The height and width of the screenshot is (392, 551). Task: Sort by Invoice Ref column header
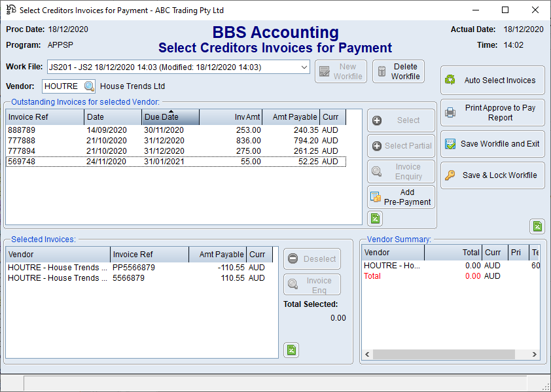click(x=44, y=117)
